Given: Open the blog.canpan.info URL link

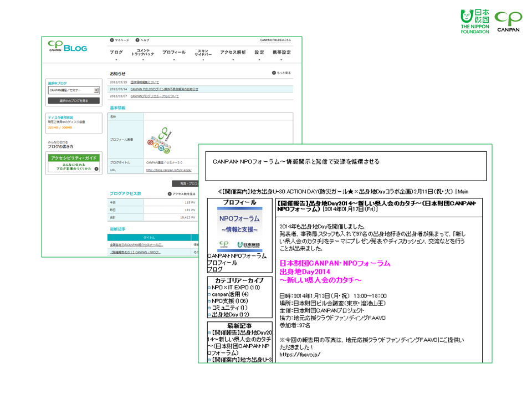Looking at the screenshot, I should [168, 170].
